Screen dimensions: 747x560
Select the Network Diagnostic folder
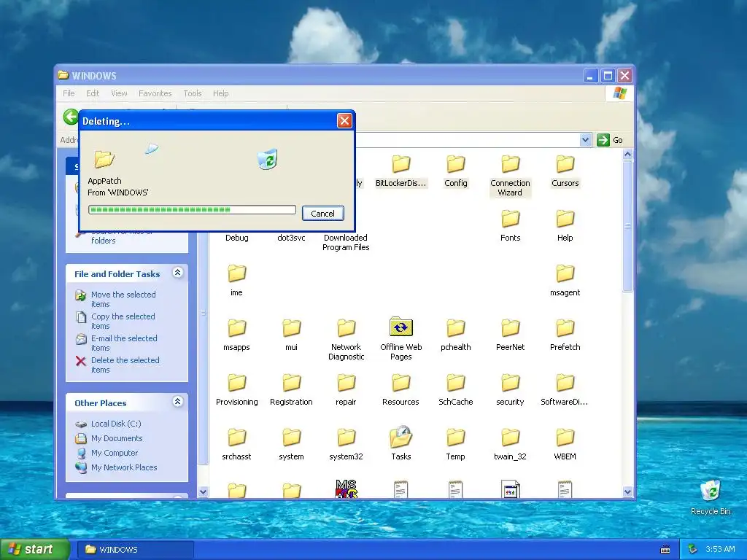pos(347,340)
